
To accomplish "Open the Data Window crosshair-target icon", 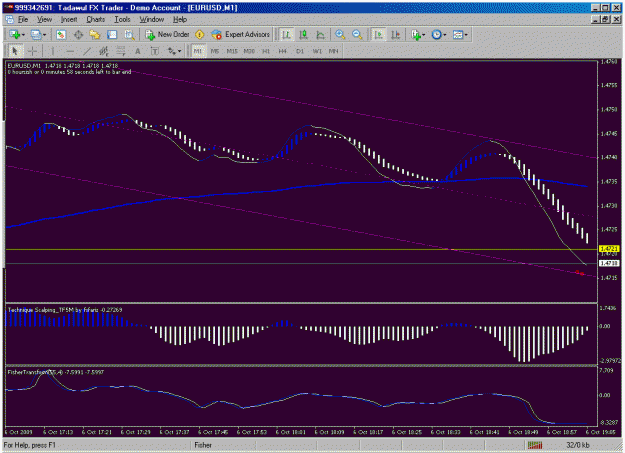I will tap(78, 35).
